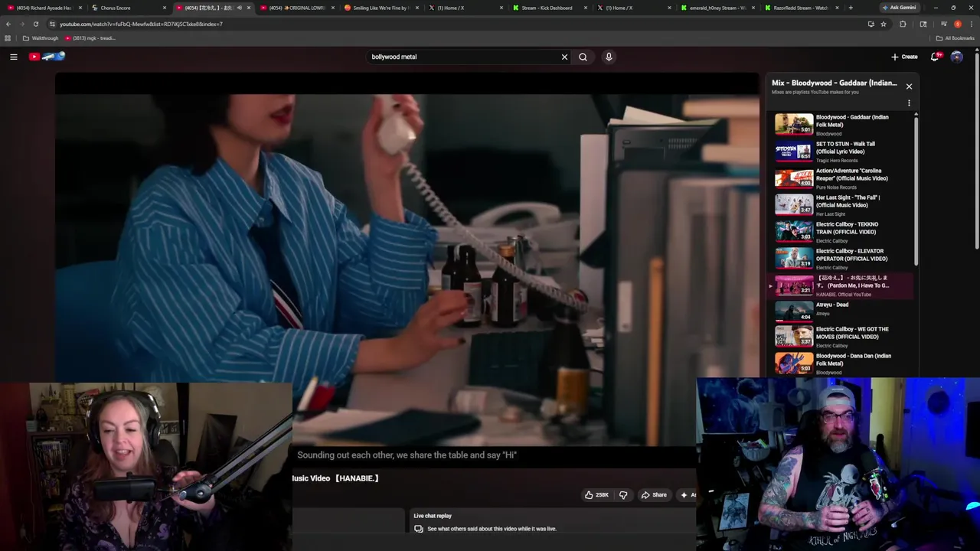The height and width of the screenshot is (551, 980).
Task: Play SET TO STUN - Walk Tall
Action: (841, 152)
